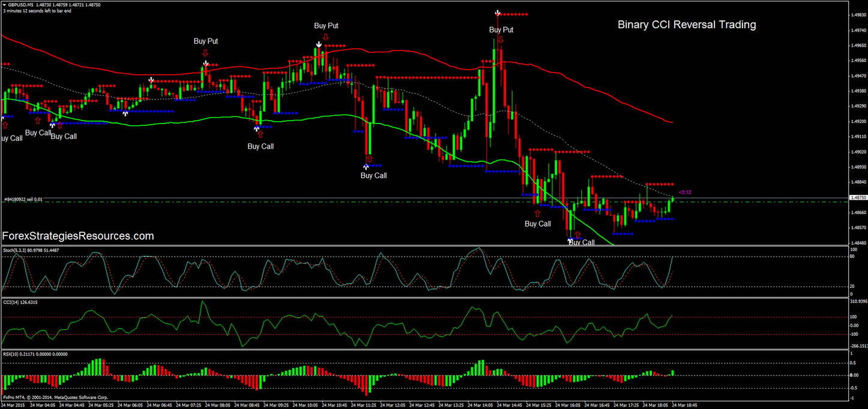Click the 1.48660 price scale value
Image resolution: width=868 pixels, height=409 pixels.
pyautogui.click(x=858, y=213)
